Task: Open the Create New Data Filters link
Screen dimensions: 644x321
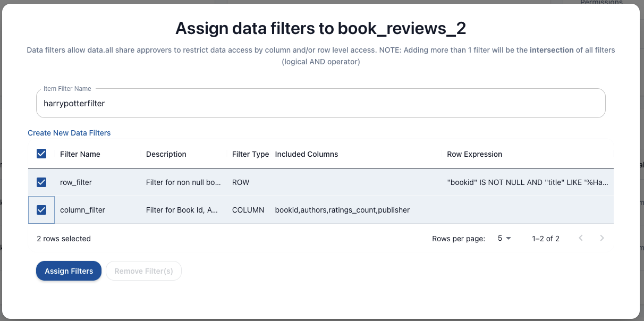Action: 69,133
